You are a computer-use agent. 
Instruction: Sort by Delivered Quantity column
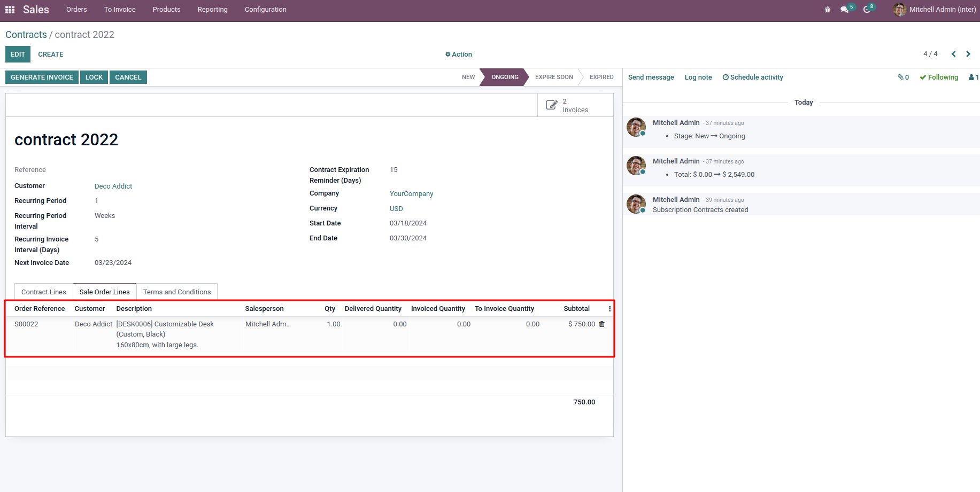(373, 309)
